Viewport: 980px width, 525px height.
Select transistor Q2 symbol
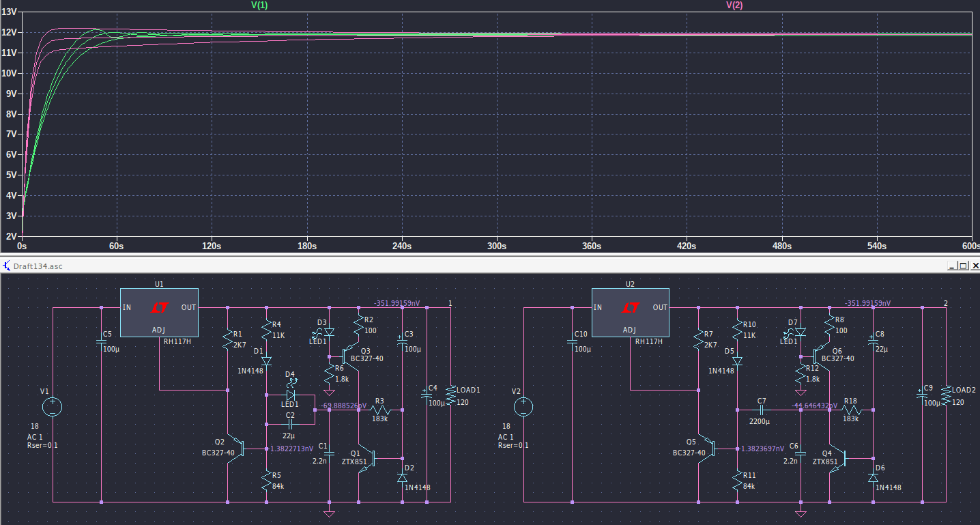(x=238, y=449)
